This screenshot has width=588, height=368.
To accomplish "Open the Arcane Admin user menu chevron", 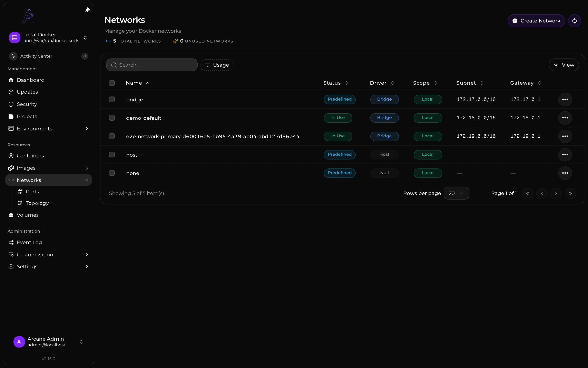I will (x=81, y=342).
